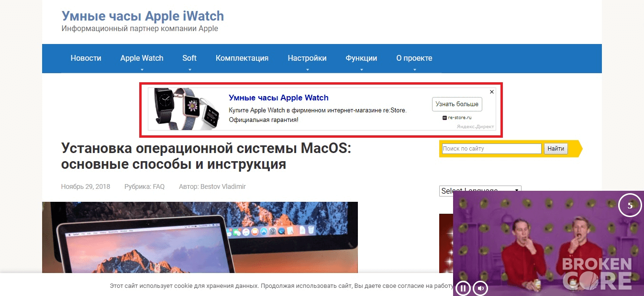Viewport: 644px width, 296px height.
Task: Click the "Узнать больше" button
Action: (x=457, y=104)
